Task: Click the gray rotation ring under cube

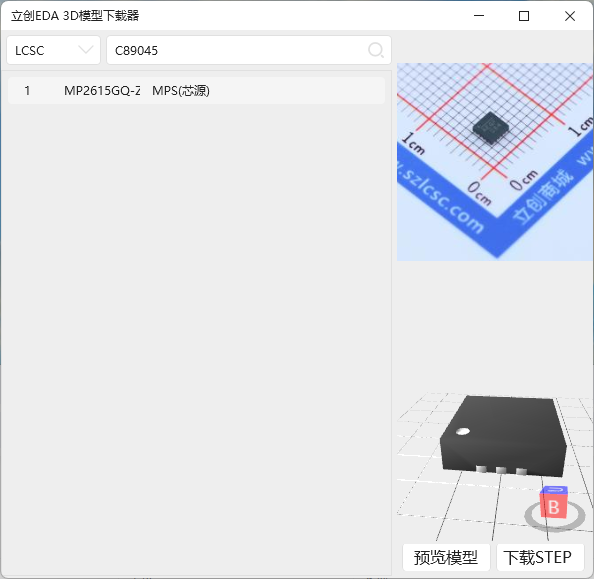Action: pos(555,516)
